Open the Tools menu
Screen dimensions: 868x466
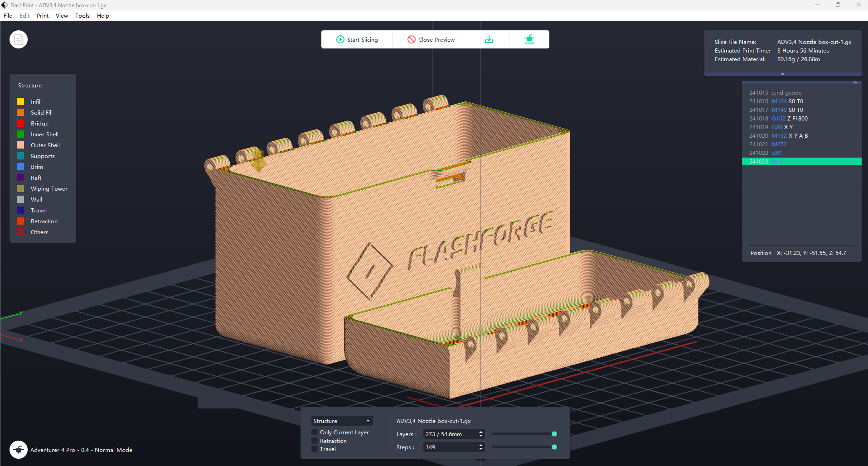pyautogui.click(x=82, y=16)
